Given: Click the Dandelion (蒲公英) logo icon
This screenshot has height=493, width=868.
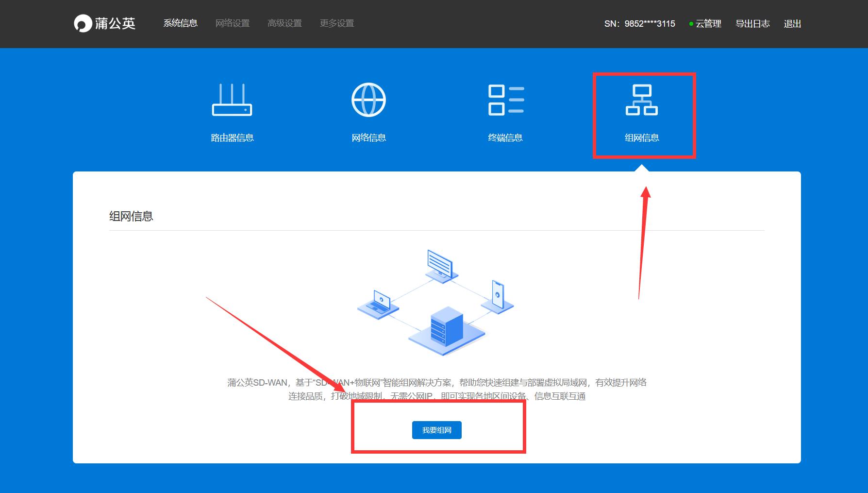Looking at the screenshot, I should 83,23.
